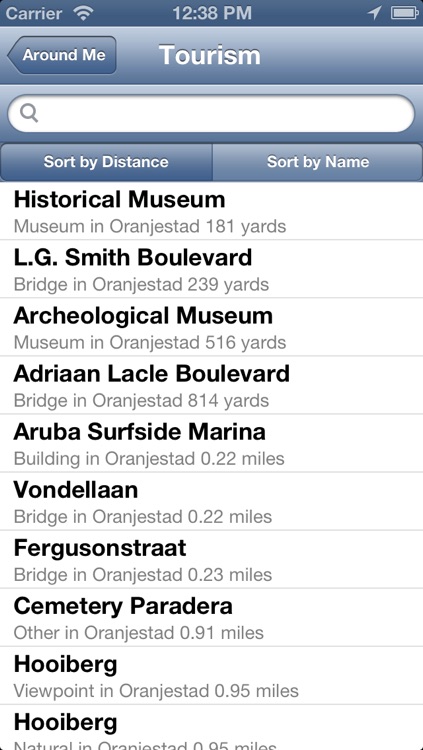Tap the magnifying glass search icon

click(x=29, y=114)
